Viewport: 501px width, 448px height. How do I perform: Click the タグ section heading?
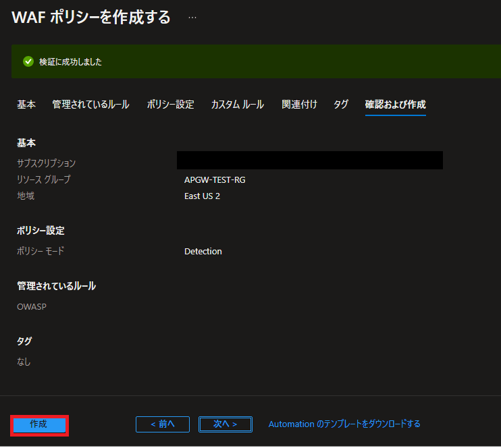(24, 341)
